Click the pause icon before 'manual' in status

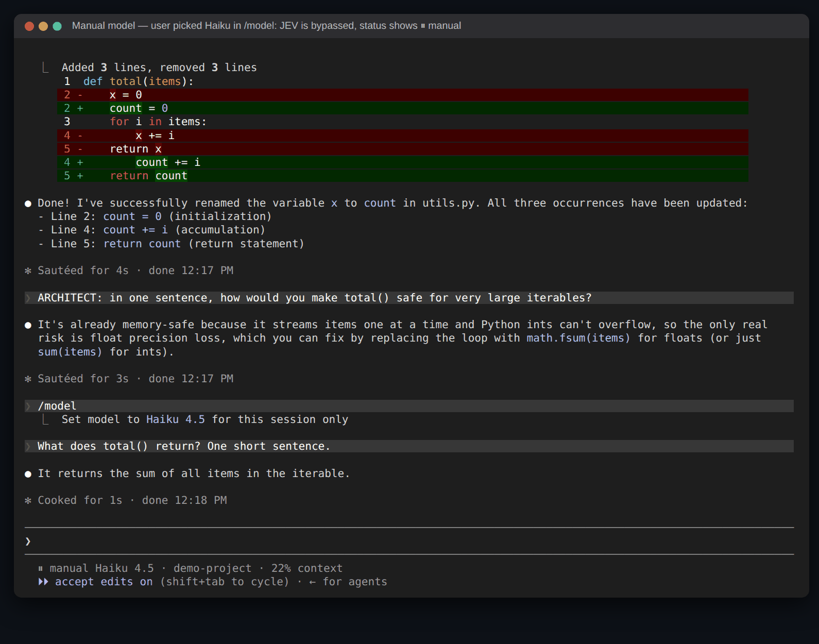41,569
